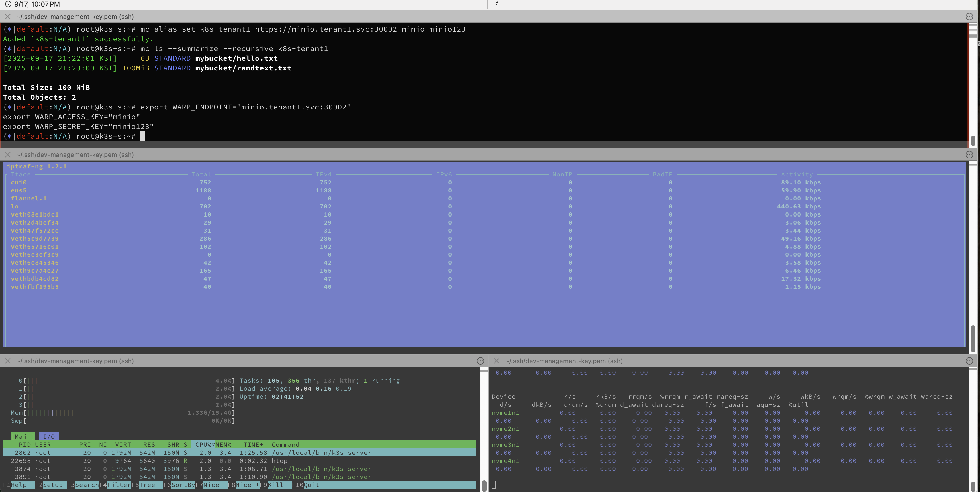
Task: Click the ellipsis icon on the iptraf-ng pane
Action: coord(969,155)
